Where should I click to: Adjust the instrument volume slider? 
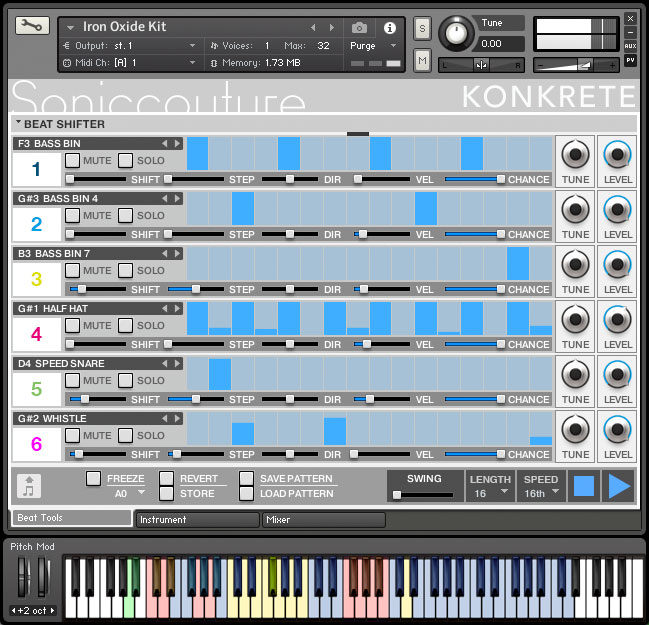pyautogui.click(x=576, y=65)
